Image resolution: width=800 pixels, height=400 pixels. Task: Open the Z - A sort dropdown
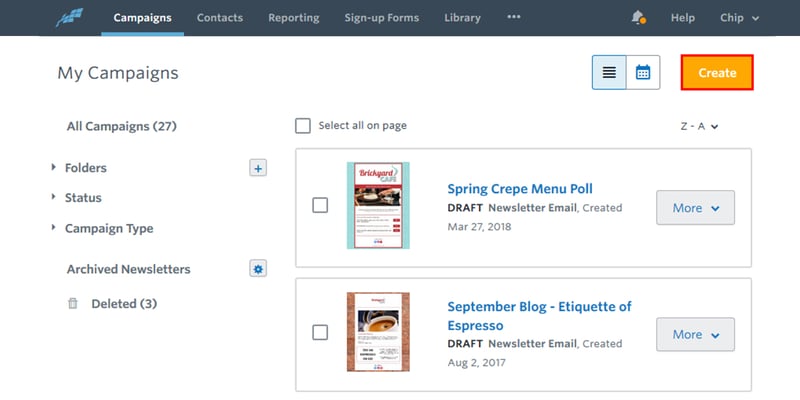(699, 127)
